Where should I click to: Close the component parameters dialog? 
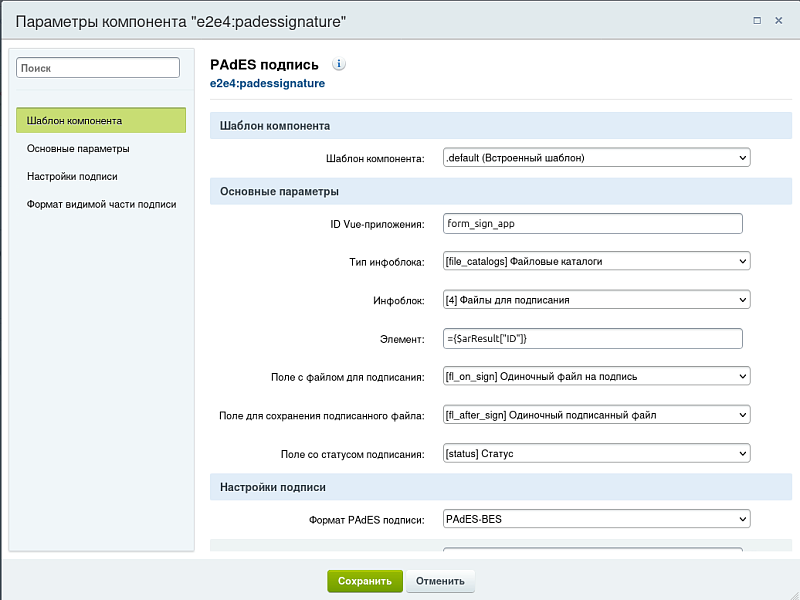[x=779, y=21]
